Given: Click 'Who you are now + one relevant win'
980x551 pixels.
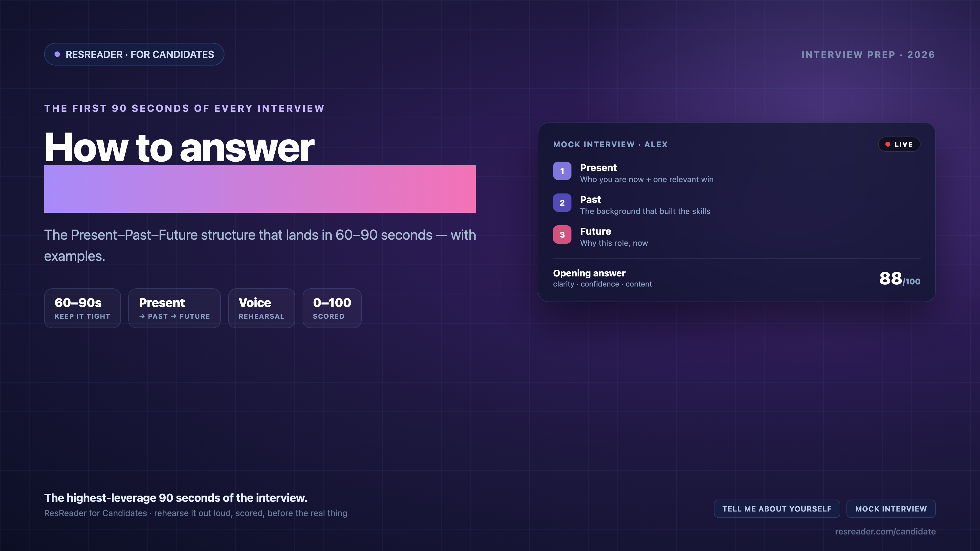Looking at the screenshot, I should pyautogui.click(x=647, y=179).
